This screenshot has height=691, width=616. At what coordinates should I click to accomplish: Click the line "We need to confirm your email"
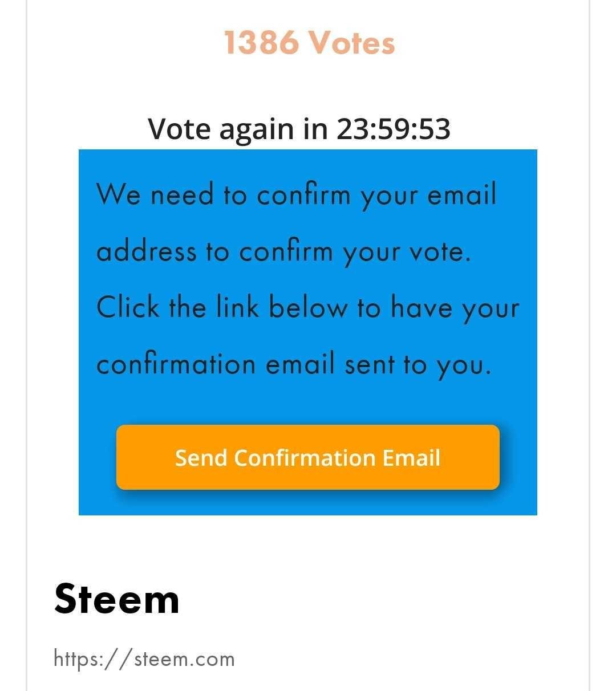pyautogui.click(x=296, y=194)
